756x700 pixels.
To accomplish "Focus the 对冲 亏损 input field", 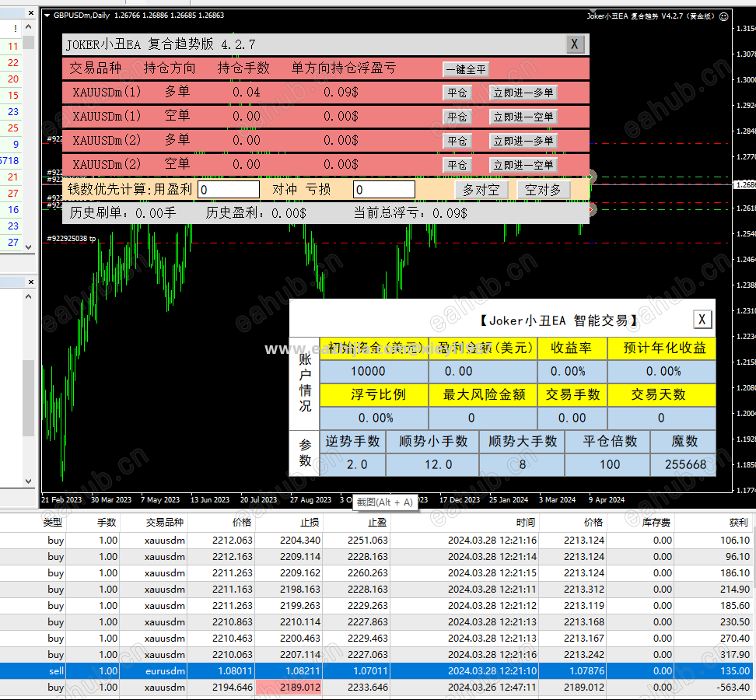I will tap(383, 190).
